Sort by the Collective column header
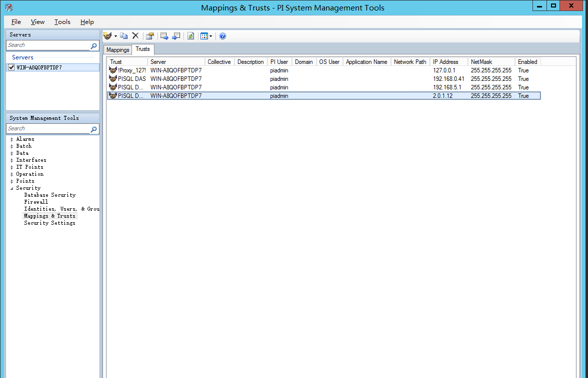 point(219,62)
